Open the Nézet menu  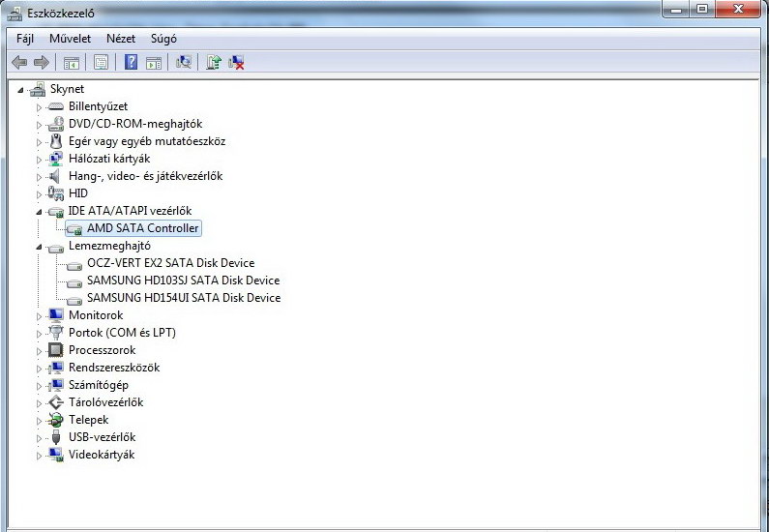coord(121,39)
